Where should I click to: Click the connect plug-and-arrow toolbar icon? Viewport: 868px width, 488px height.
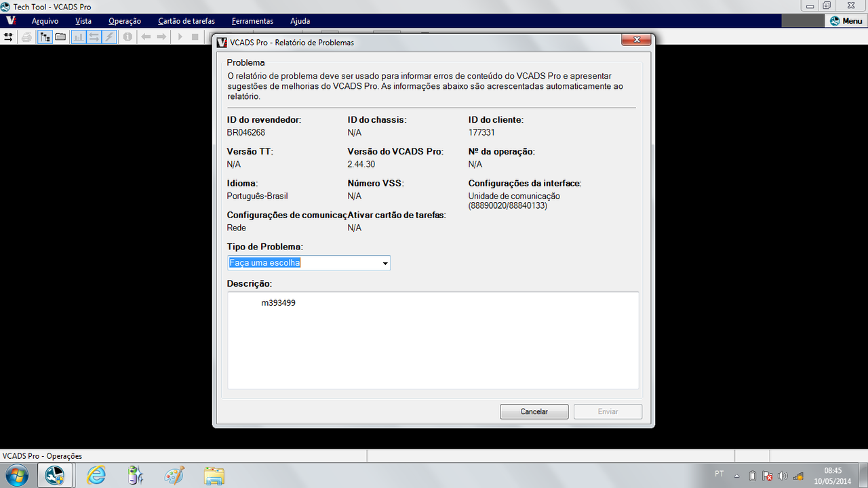click(x=8, y=37)
